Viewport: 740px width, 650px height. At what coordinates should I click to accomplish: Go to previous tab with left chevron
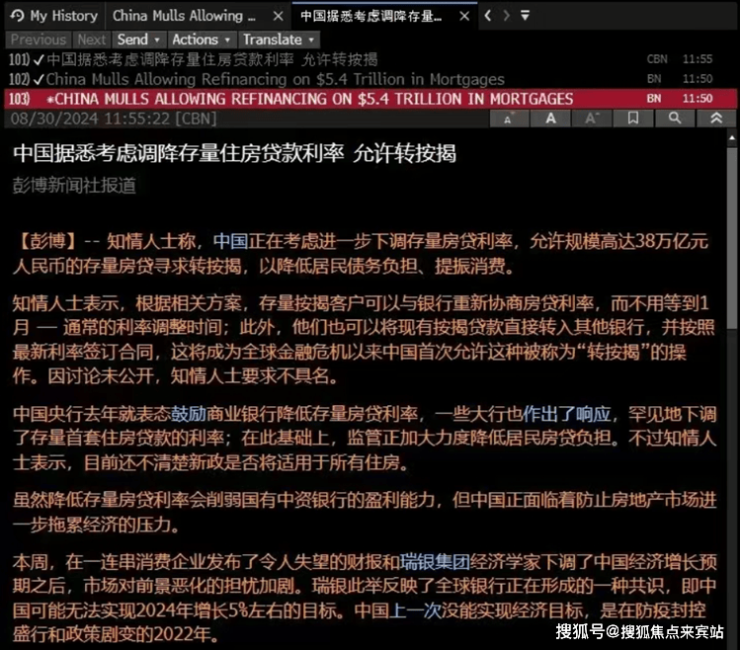(x=488, y=16)
